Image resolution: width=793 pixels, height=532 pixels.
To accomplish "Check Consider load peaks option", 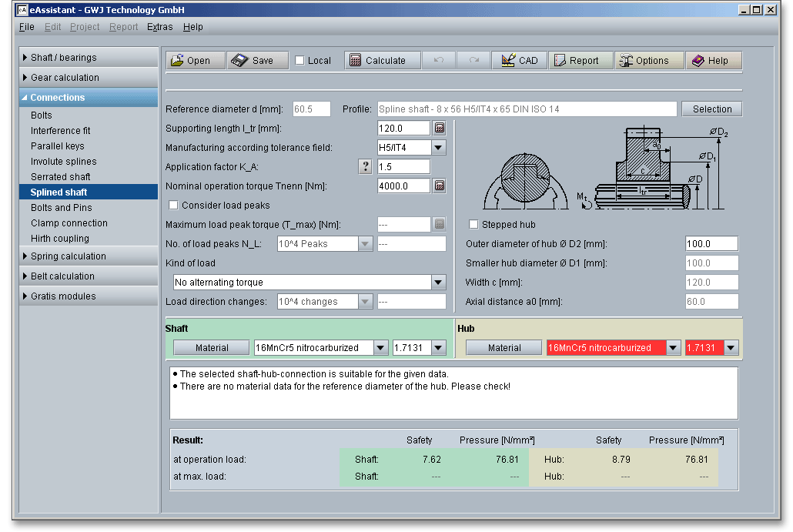I will 173,206.
